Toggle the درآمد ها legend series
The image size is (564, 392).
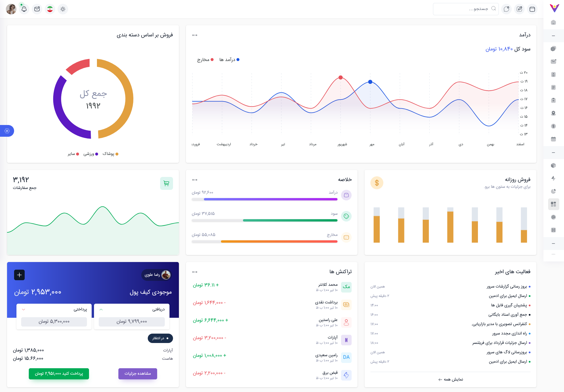click(x=229, y=60)
